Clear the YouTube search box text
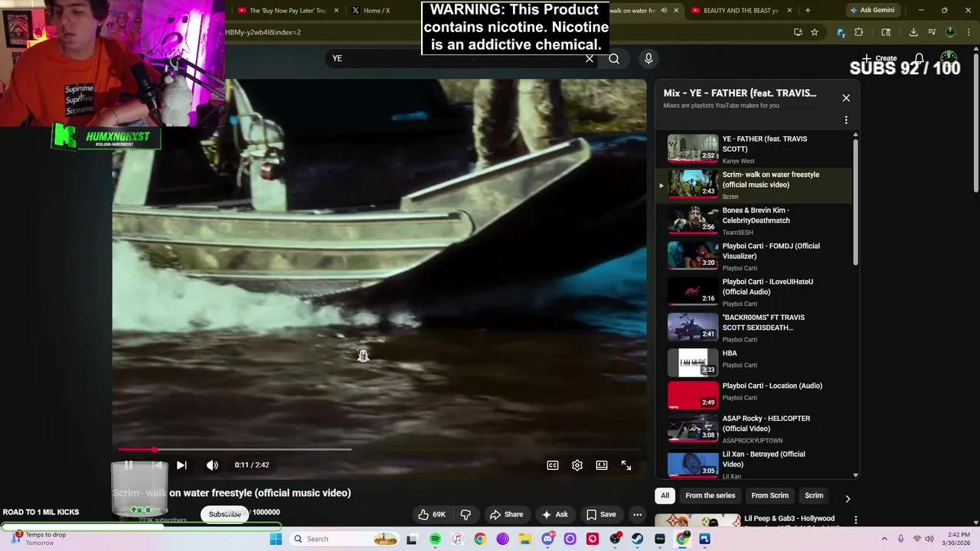This screenshot has height=551, width=980. (x=589, y=58)
